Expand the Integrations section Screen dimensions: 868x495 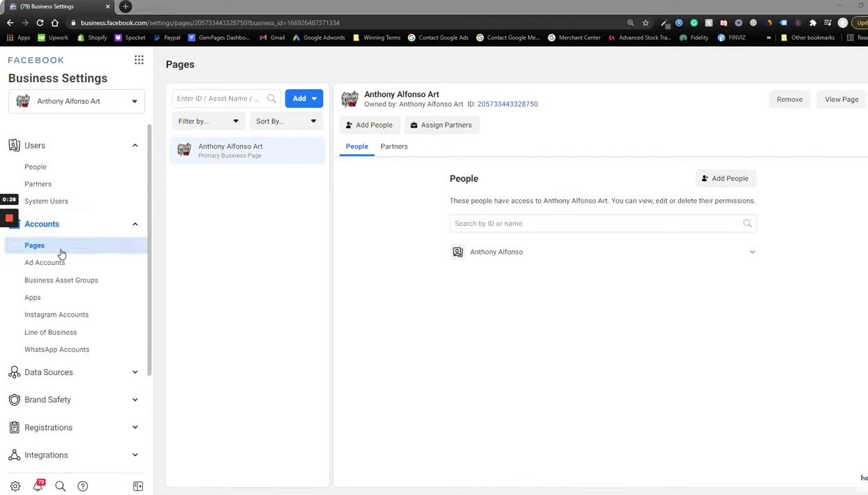(x=135, y=455)
